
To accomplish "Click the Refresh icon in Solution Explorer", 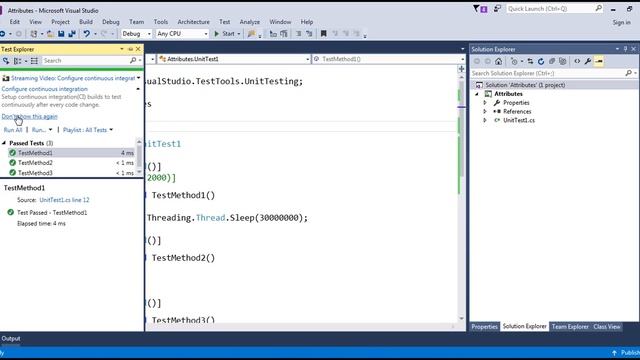I will coord(541,61).
